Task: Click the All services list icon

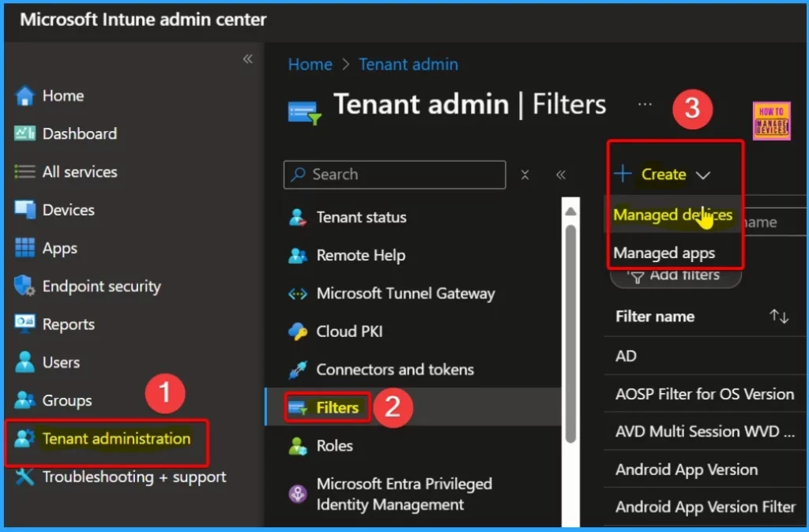Action: (x=24, y=171)
